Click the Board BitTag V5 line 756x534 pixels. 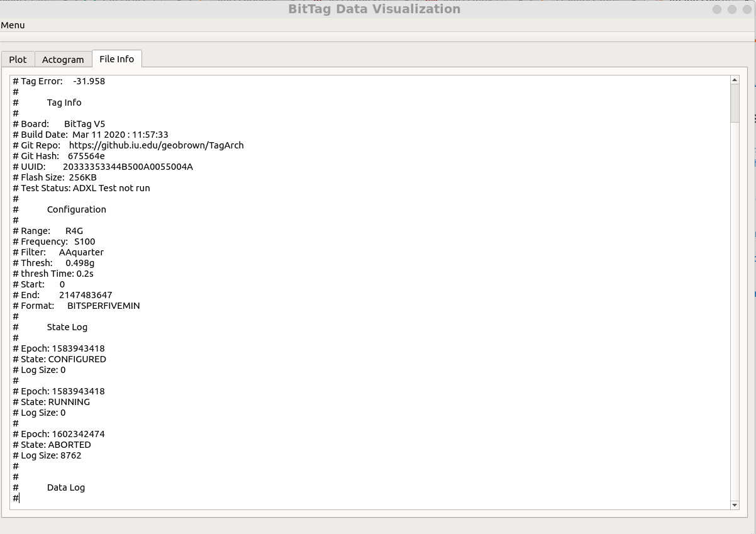59,124
